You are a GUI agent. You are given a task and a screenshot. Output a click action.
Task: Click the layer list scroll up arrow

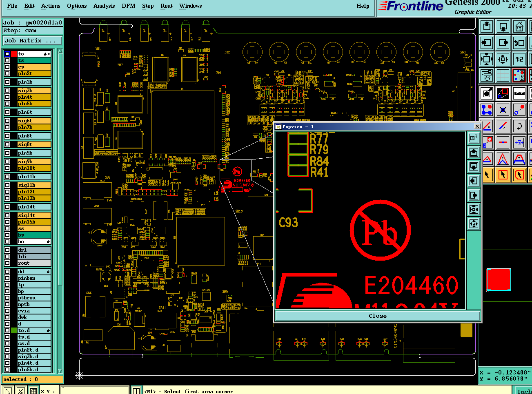[x=60, y=51]
